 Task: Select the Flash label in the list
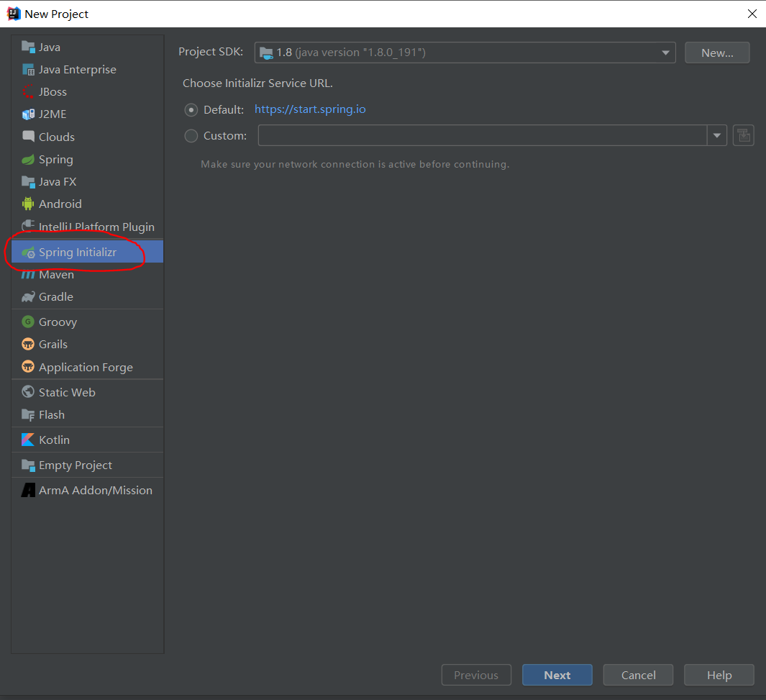(x=52, y=414)
